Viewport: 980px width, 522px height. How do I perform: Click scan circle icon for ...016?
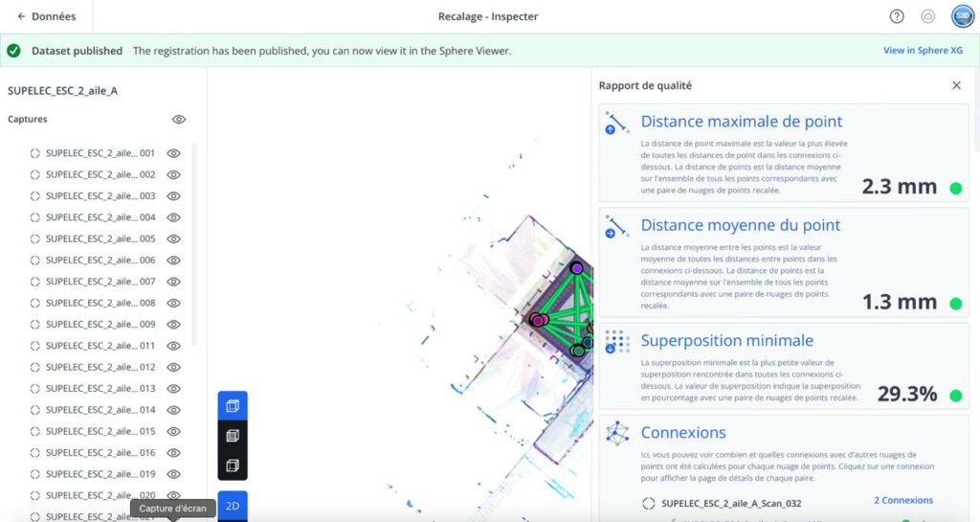click(x=35, y=453)
